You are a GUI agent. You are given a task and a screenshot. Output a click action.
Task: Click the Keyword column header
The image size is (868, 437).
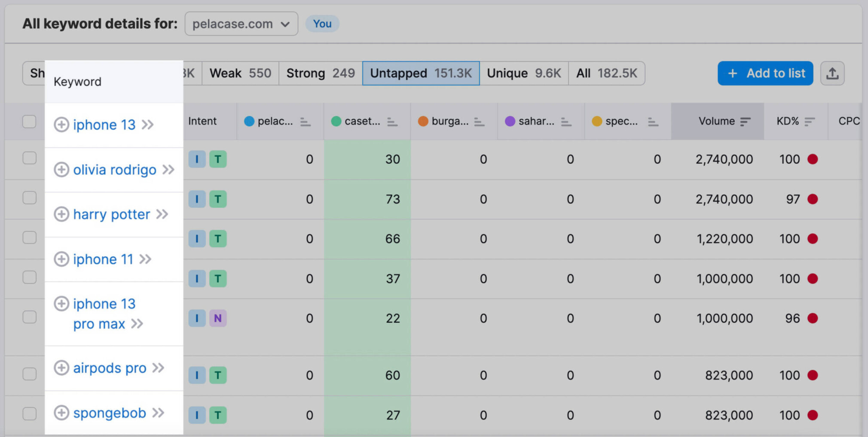77,82
